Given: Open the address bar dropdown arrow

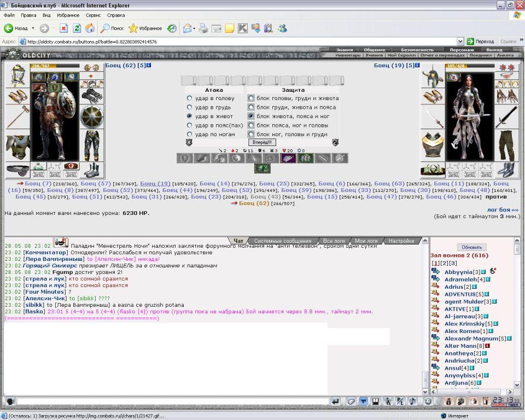Looking at the screenshot, I should (460, 42).
